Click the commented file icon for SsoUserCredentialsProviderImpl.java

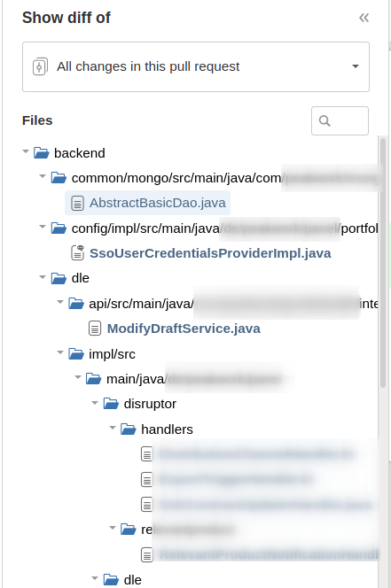tap(78, 253)
